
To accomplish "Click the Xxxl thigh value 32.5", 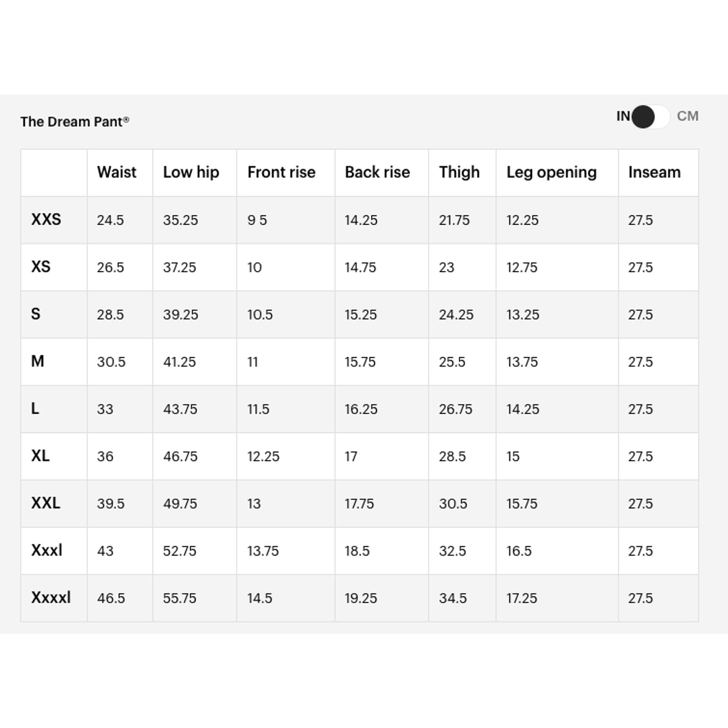I will tap(452, 551).
